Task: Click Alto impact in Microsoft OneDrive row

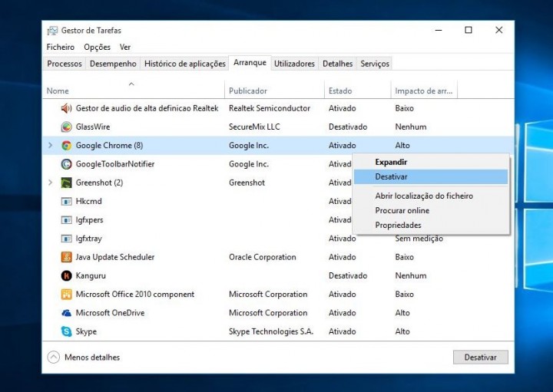Action: pos(402,313)
